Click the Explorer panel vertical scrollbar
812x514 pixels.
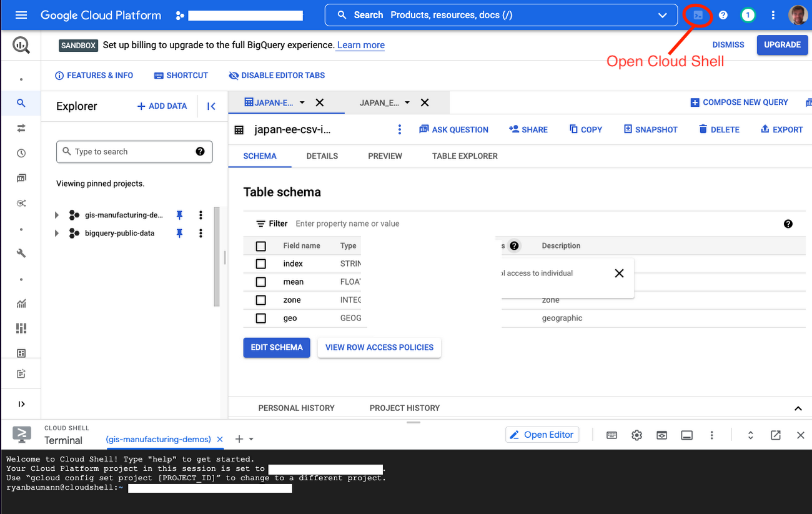(x=217, y=257)
